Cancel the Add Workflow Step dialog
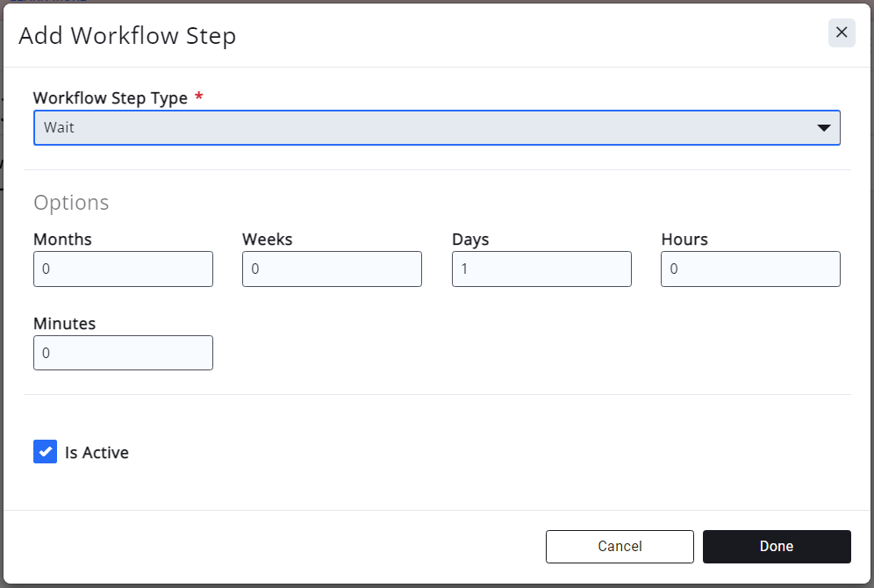This screenshot has width=874, height=588. pyautogui.click(x=620, y=546)
